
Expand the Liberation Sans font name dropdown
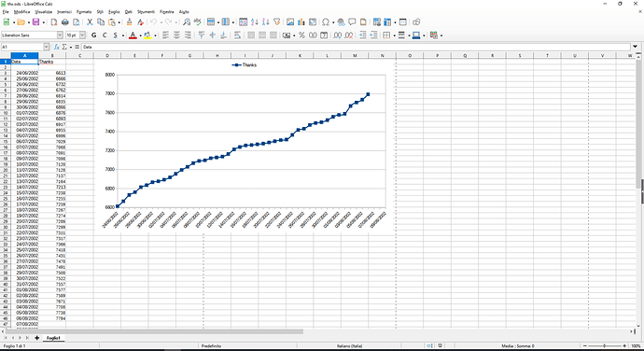coord(60,35)
